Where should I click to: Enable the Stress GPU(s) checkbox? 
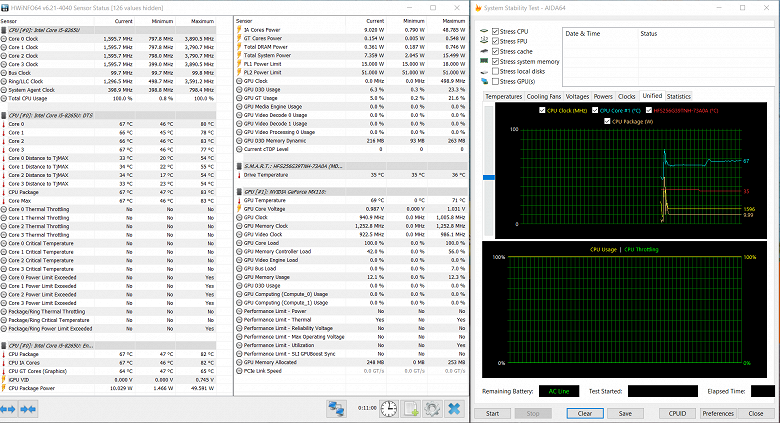(495, 81)
